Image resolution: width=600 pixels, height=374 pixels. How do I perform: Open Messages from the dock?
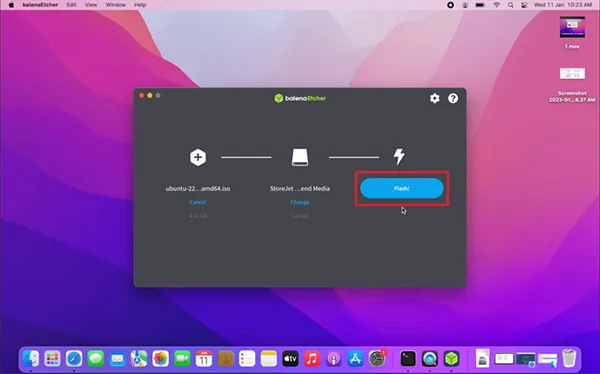[96, 359]
